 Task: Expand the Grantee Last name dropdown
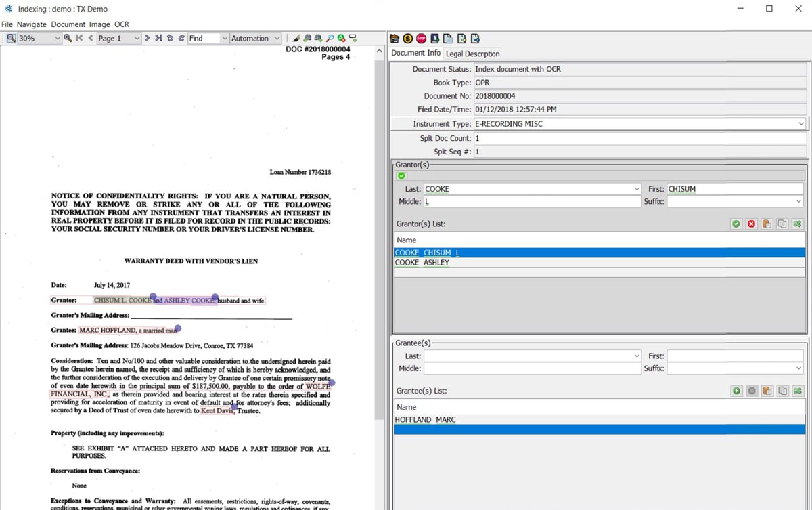pyautogui.click(x=636, y=356)
